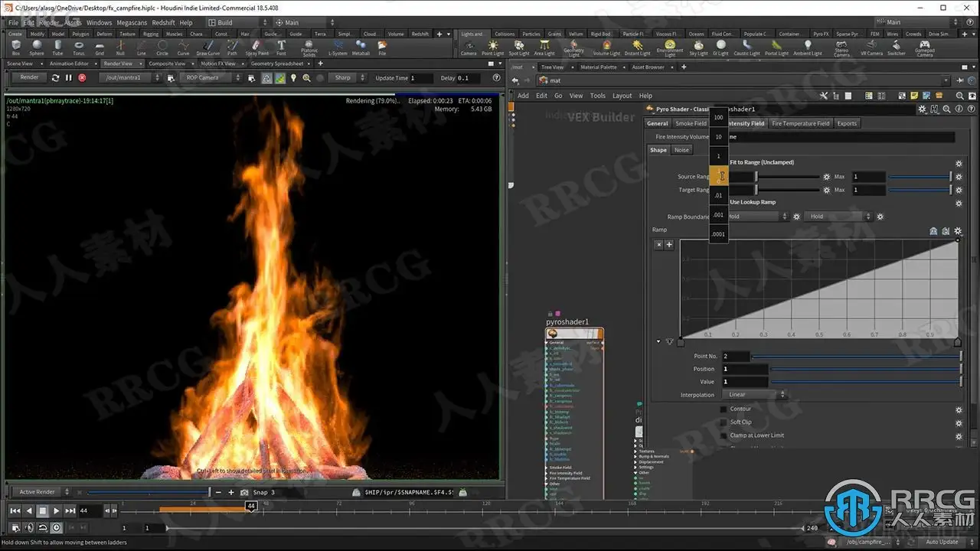This screenshot has width=980, height=551.
Task: Add a Distant Light from shelf
Action: [x=637, y=48]
